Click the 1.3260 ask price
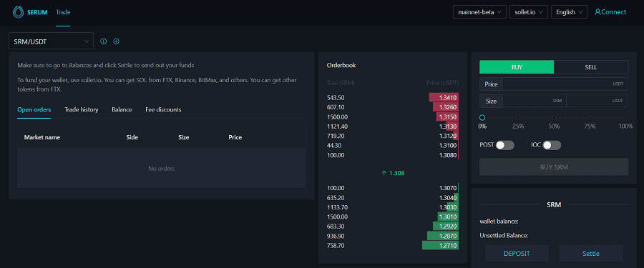This screenshot has width=644, height=268. pos(447,107)
